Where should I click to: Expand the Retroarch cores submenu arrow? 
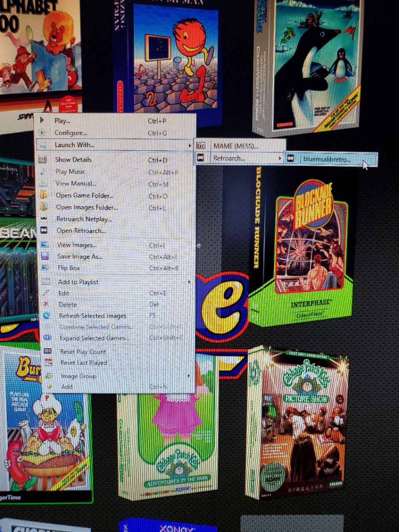280,158
